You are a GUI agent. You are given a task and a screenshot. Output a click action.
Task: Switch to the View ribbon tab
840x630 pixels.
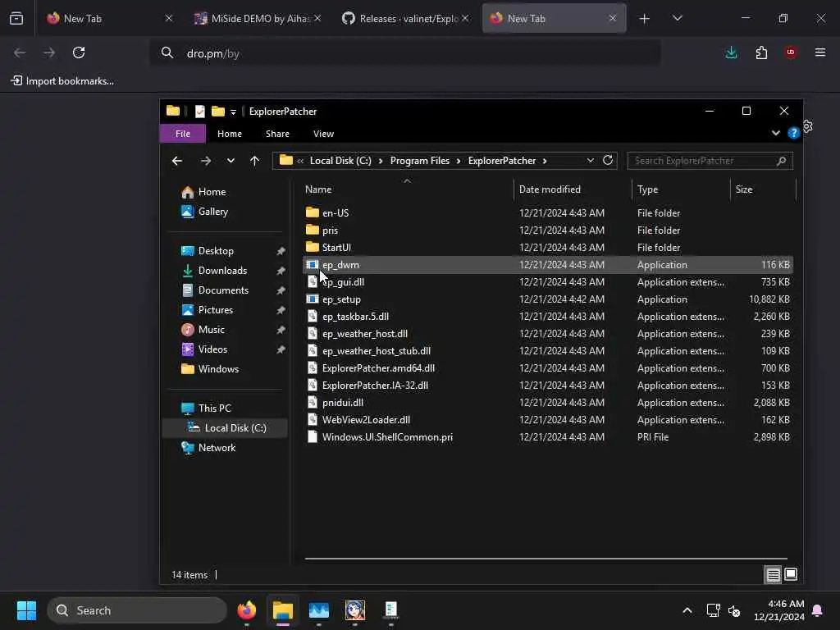tap(323, 134)
